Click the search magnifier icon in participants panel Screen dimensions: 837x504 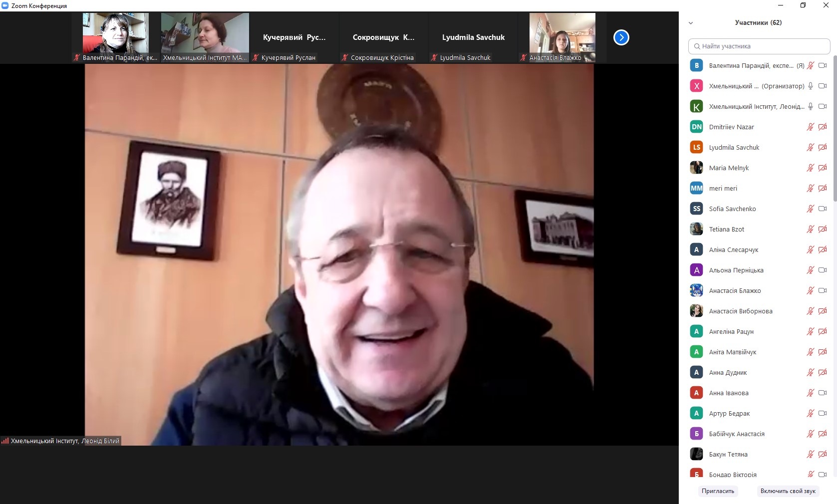point(697,46)
